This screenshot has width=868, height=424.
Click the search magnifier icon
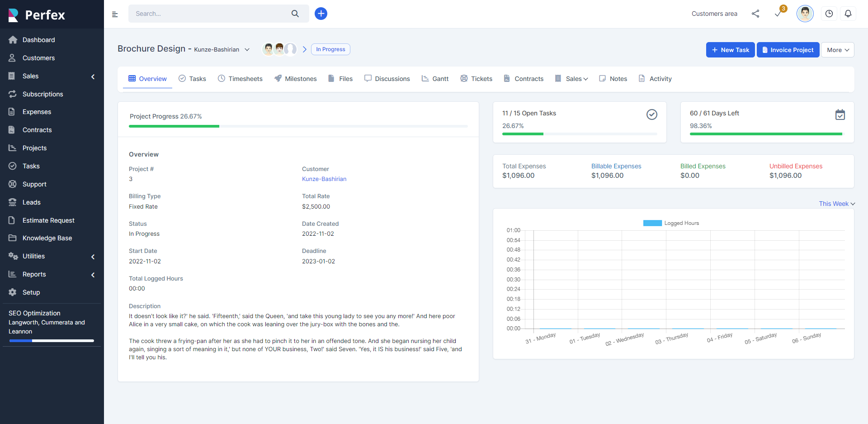point(295,14)
